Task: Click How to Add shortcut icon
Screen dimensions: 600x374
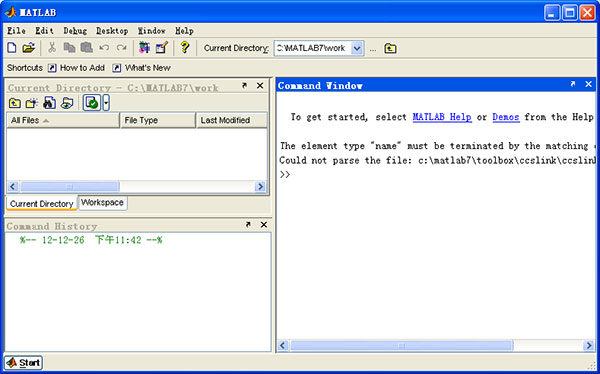Action: (52, 68)
